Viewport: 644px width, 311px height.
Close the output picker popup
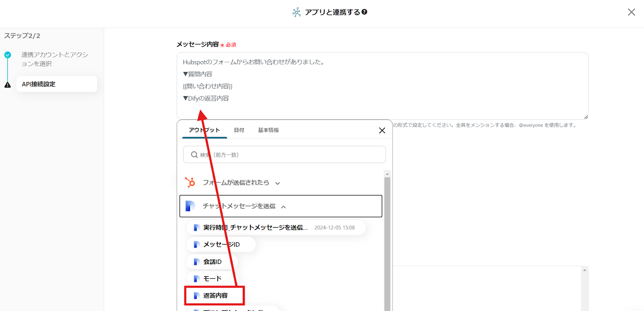(382, 130)
